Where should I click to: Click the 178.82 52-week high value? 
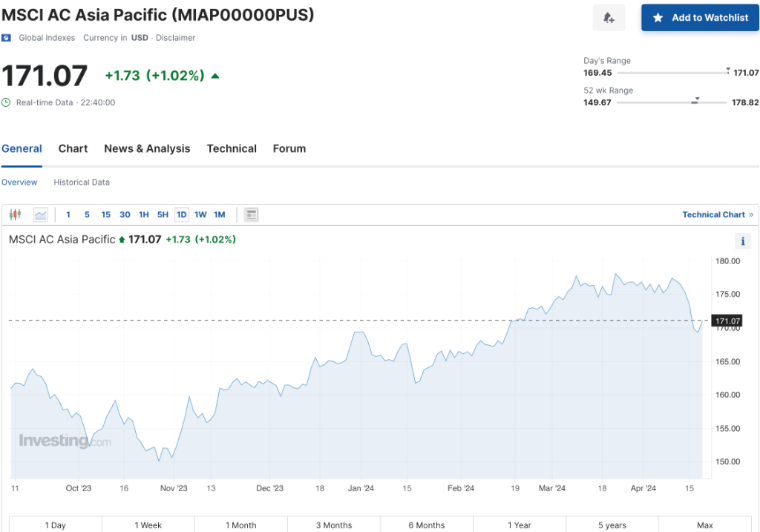745,102
